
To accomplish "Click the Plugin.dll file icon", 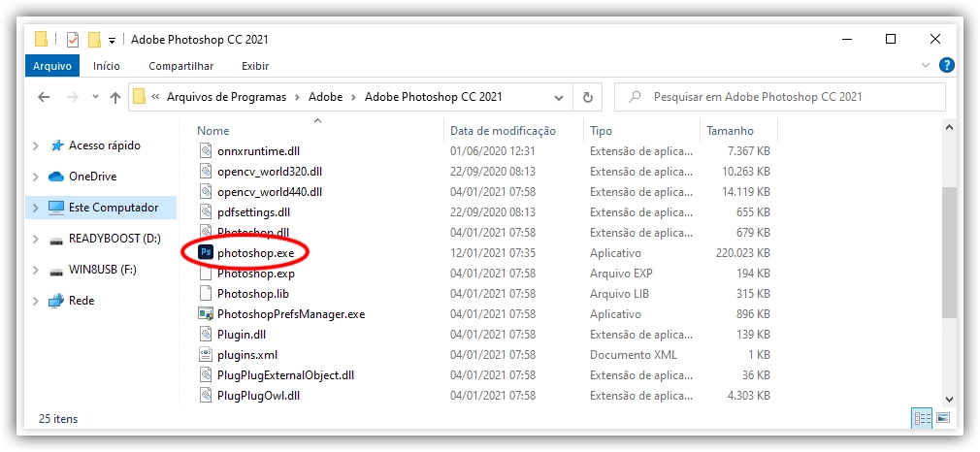I will [206, 335].
